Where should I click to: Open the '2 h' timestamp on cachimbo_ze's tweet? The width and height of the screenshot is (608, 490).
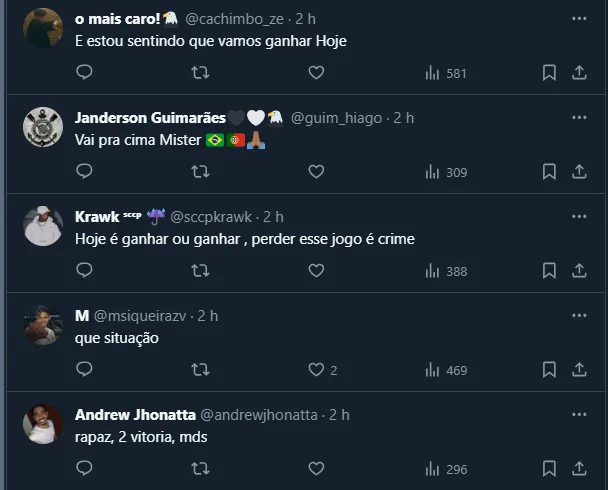[x=307, y=19]
